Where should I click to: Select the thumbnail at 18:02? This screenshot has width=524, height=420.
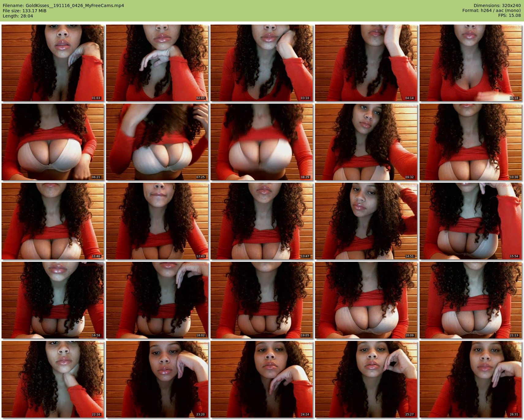pyautogui.click(x=157, y=300)
